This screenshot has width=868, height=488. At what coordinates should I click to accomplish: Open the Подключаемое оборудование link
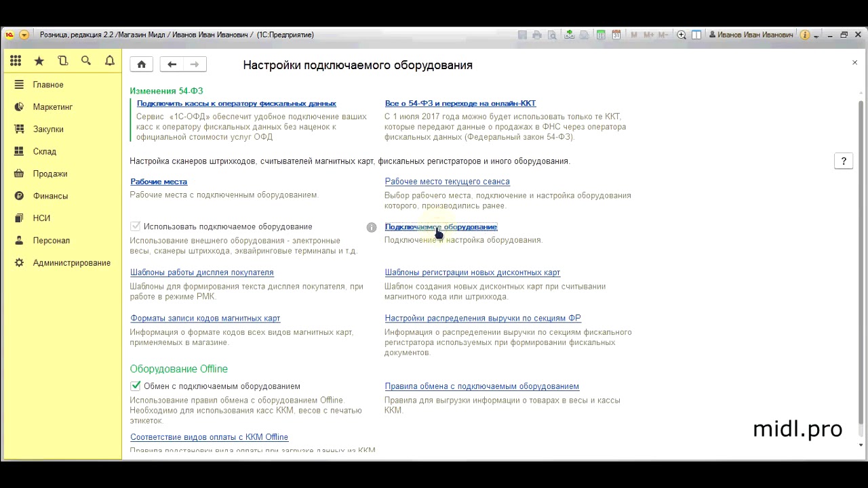click(x=441, y=226)
